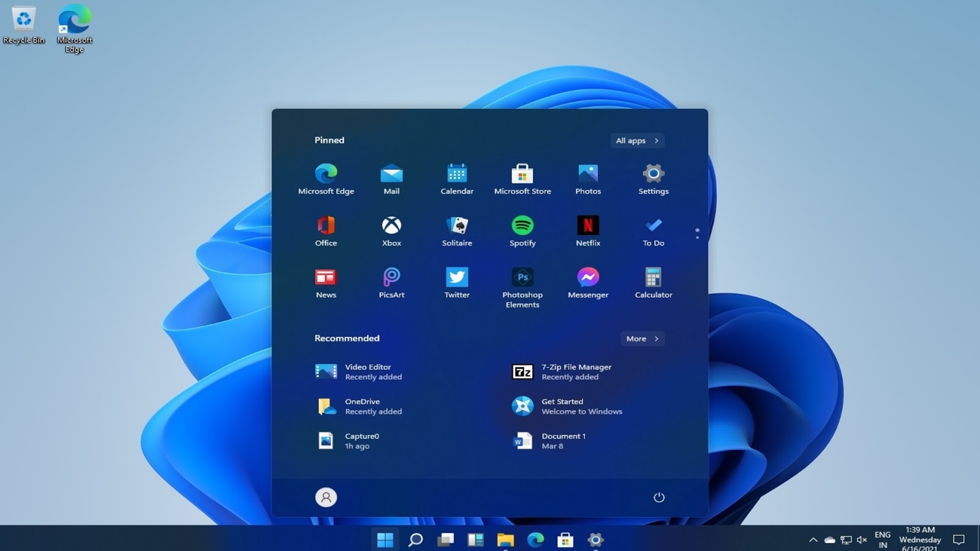The height and width of the screenshot is (551, 980).
Task: Open the Mail app
Action: click(391, 174)
